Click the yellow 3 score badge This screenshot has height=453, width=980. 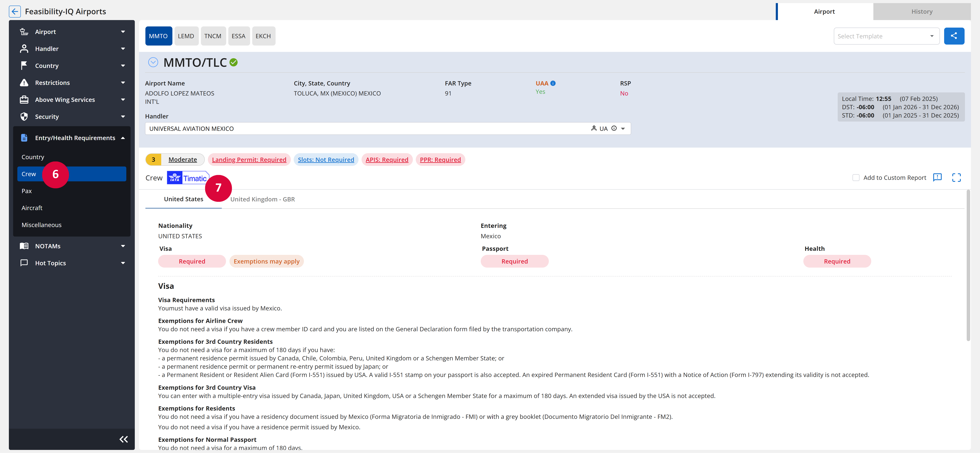(153, 160)
